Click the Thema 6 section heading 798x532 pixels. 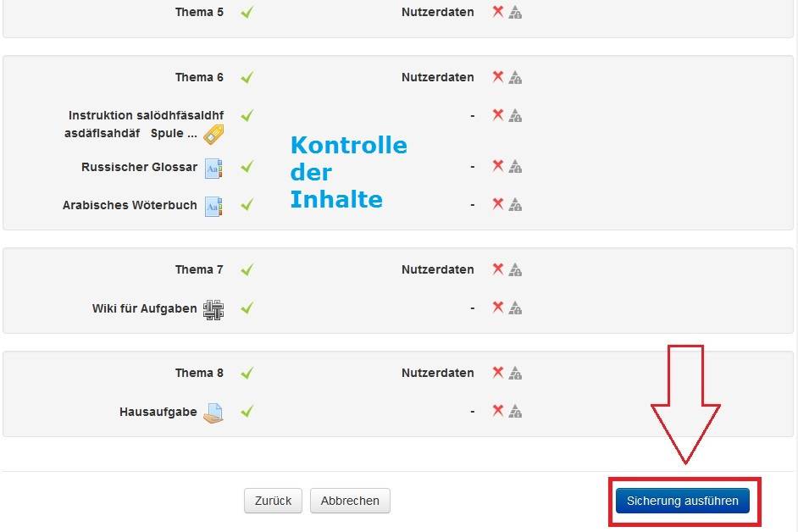pos(199,77)
